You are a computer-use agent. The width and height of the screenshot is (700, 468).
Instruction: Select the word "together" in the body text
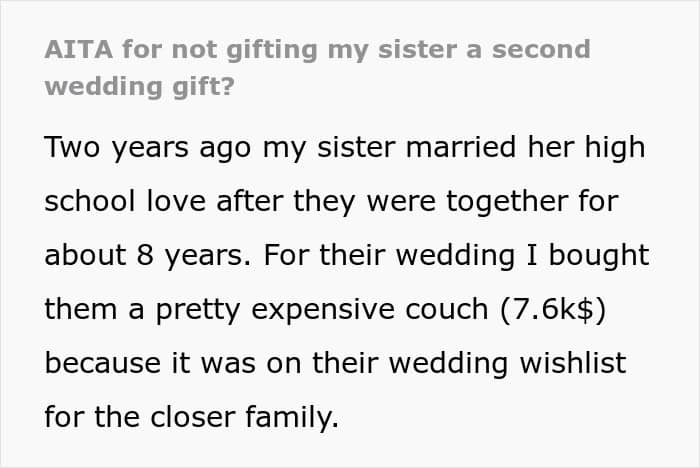click(x=507, y=202)
